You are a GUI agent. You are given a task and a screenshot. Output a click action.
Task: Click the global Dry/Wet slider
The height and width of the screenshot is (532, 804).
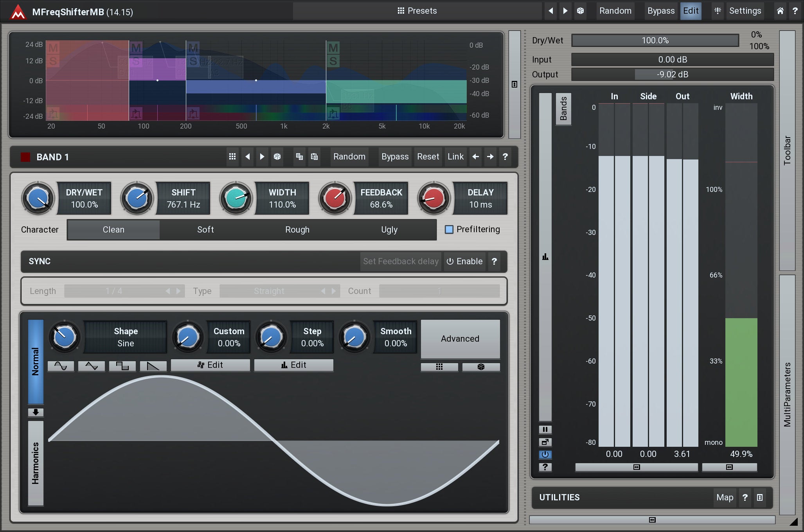(x=655, y=41)
